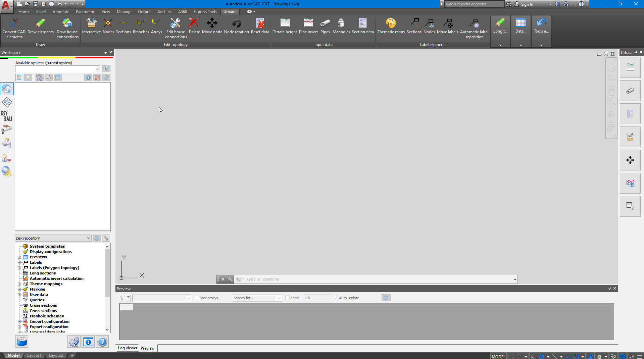This screenshot has width=644, height=359.
Task: Click the Preview refresh icon
Action: pos(386,298)
